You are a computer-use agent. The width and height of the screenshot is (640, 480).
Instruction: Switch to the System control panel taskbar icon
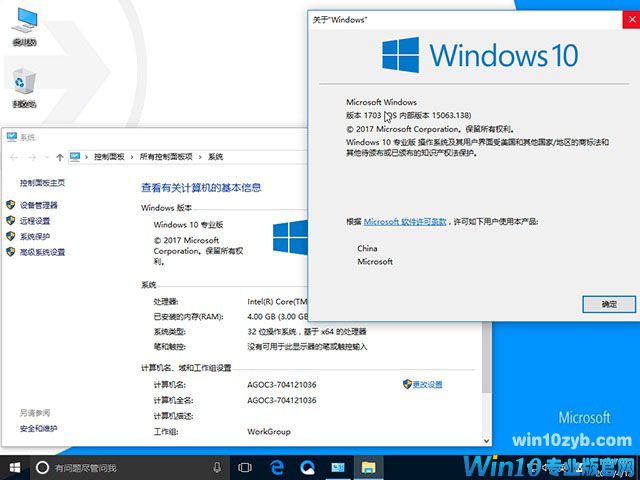click(x=338, y=468)
